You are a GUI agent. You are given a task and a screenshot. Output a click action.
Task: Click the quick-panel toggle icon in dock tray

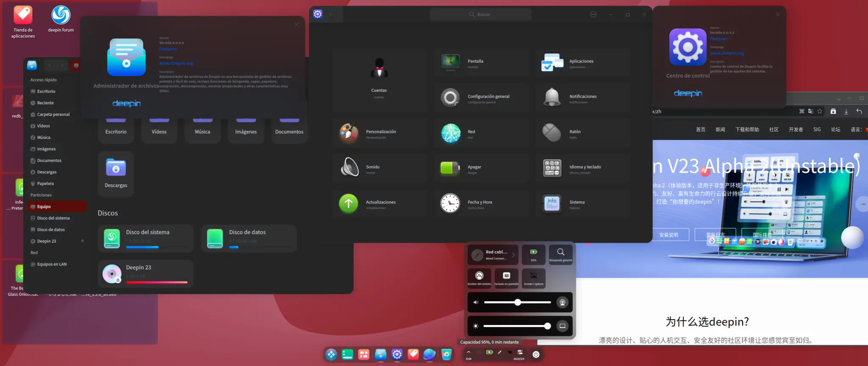520,352
